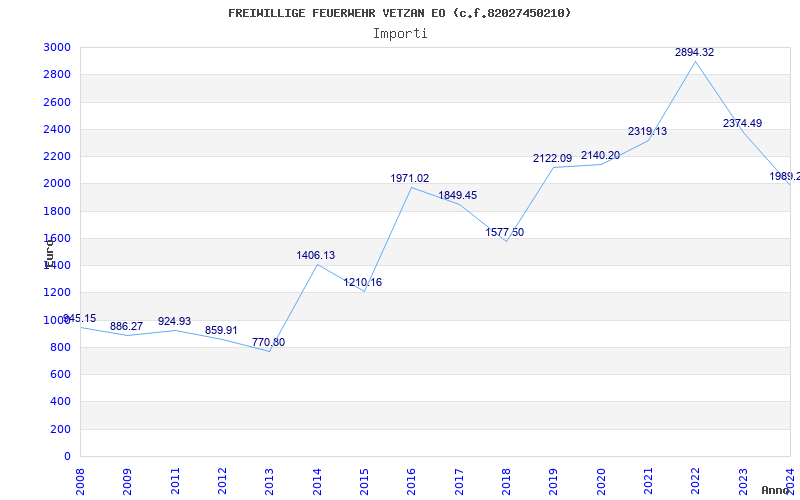The image size is (800, 500).
Task: Select data label 859.91
Action: tap(221, 330)
